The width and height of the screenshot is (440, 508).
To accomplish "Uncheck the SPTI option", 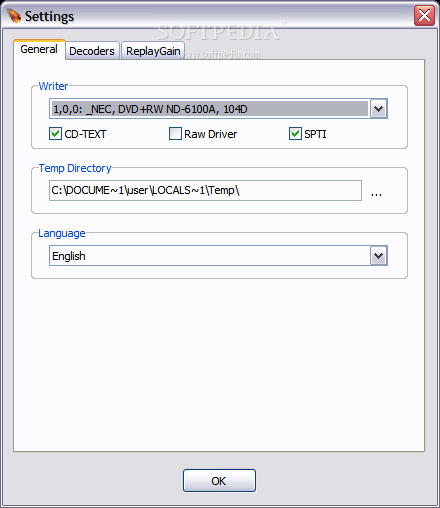I will click(295, 134).
